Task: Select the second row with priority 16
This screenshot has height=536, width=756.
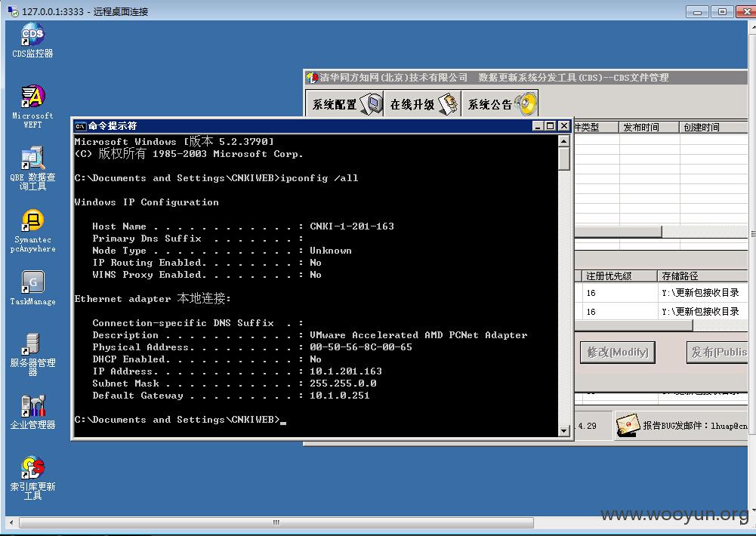Action: click(x=661, y=311)
